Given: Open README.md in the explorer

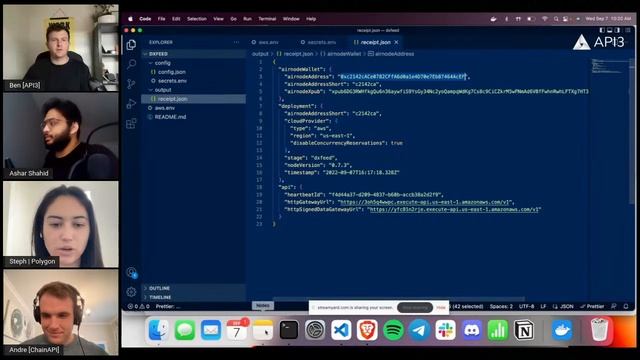Looking at the screenshot, I should tap(193, 117).
